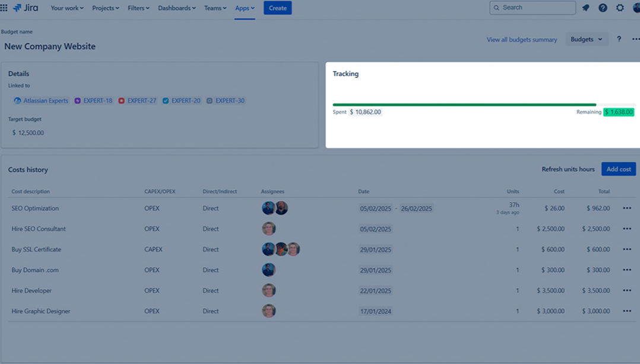This screenshot has height=364, width=640.
Task: Expand the Filters menu
Action: tap(138, 8)
